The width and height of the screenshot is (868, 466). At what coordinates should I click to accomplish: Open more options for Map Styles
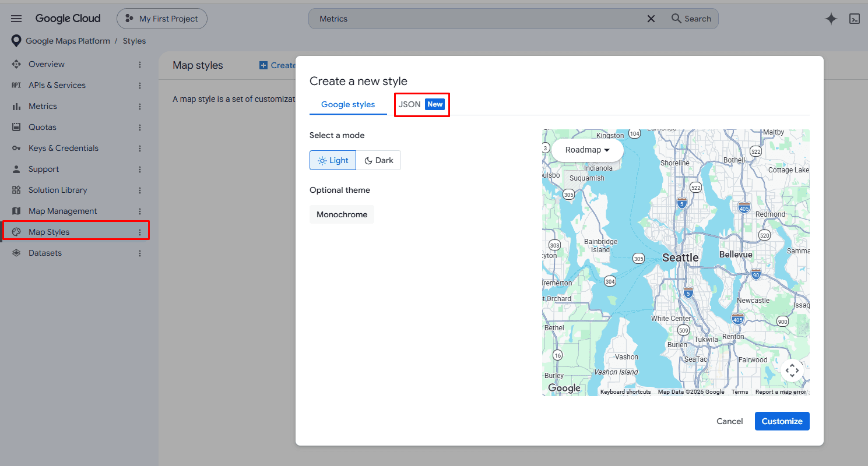coord(140,232)
